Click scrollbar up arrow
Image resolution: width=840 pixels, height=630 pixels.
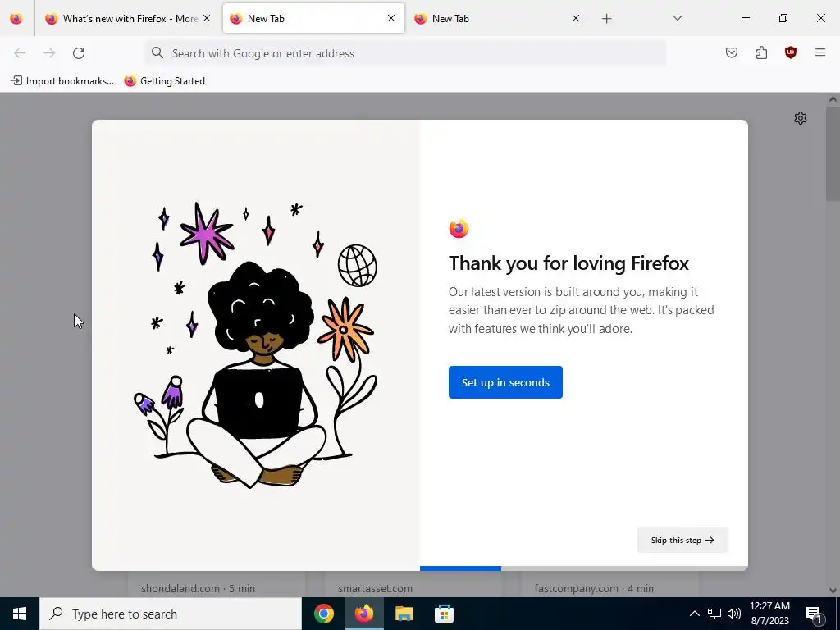[833, 99]
